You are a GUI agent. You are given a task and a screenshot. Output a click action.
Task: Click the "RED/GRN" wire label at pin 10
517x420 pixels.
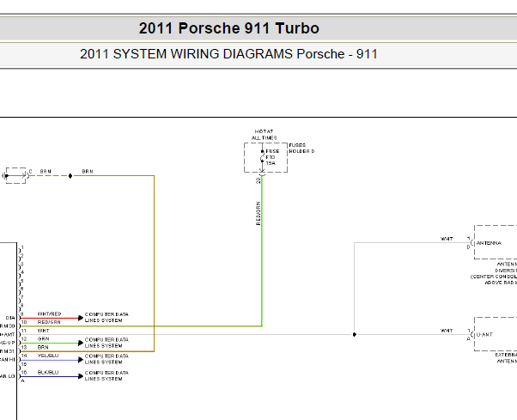[x=49, y=322]
